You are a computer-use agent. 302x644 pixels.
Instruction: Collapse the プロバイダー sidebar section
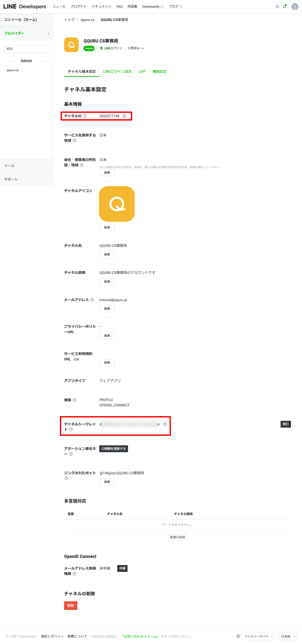click(48, 33)
